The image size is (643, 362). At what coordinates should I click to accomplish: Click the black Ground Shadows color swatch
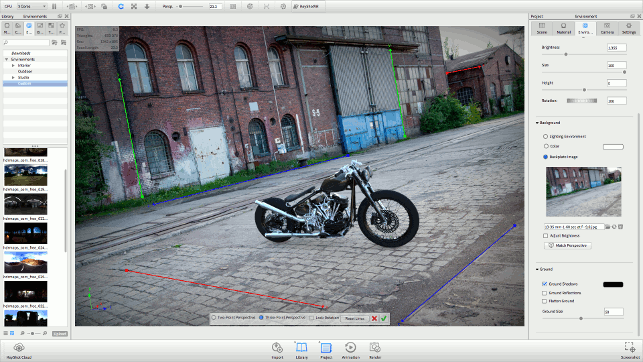point(613,284)
